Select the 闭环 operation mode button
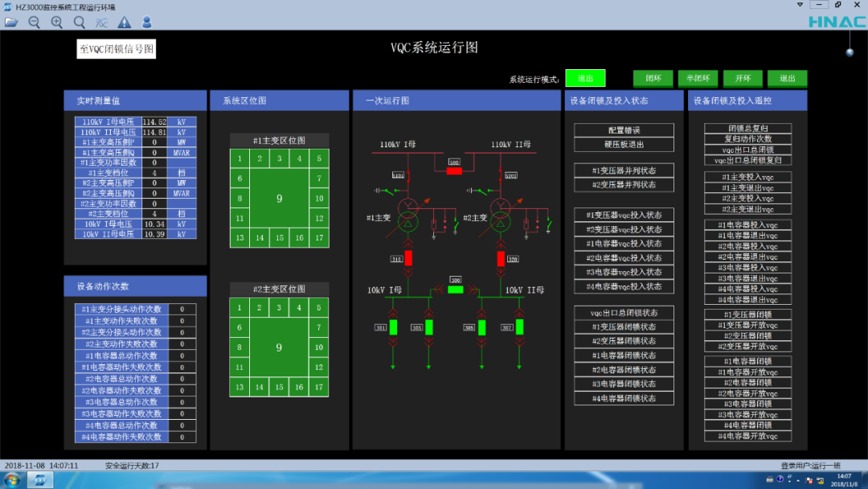Image resolution: width=868 pixels, height=489 pixels. pyautogui.click(x=653, y=78)
